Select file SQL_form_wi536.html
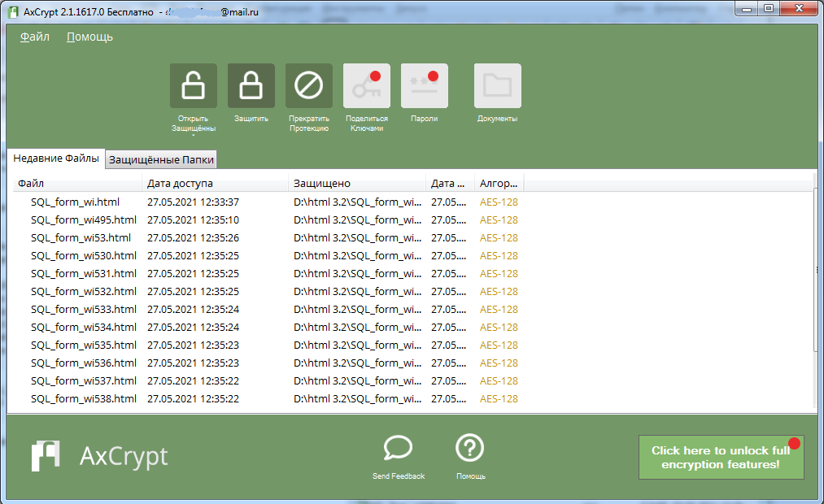 click(x=84, y=363)
